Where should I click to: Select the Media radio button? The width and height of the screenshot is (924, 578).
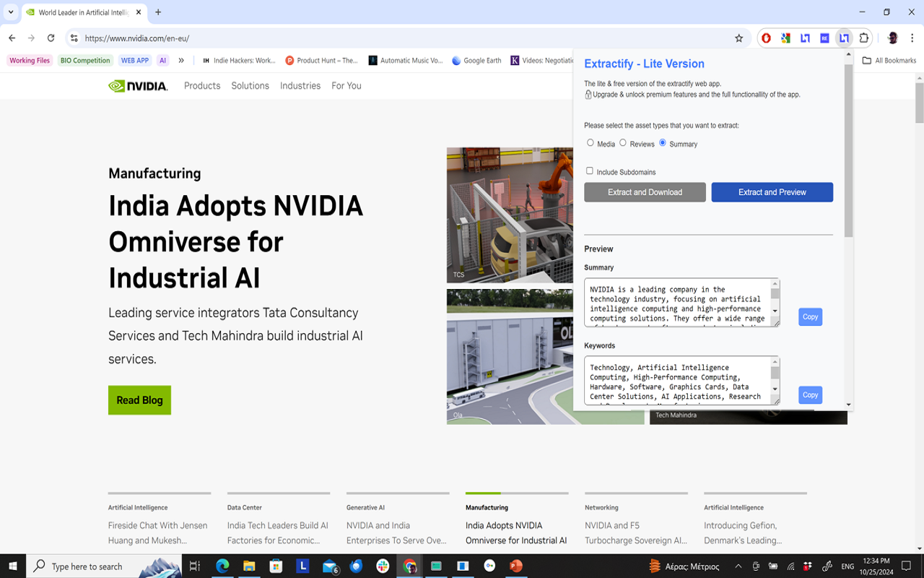[590, 143]
